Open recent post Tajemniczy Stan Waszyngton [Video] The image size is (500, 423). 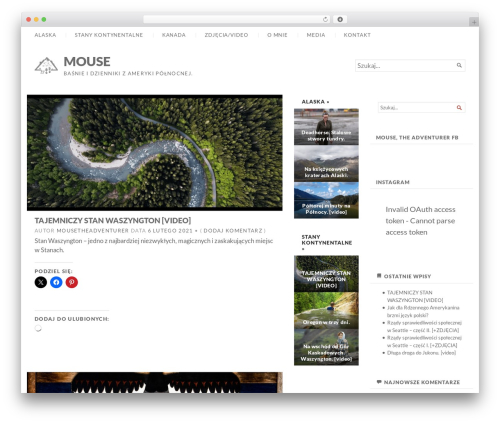[x=415, y=296]
